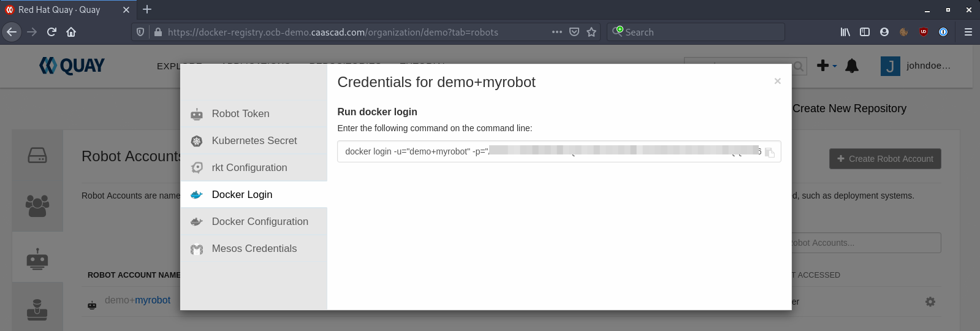This screenshot has height=331, width=980.
Task: Open the Firefox hamburger menu
Action: click(968, 32)
